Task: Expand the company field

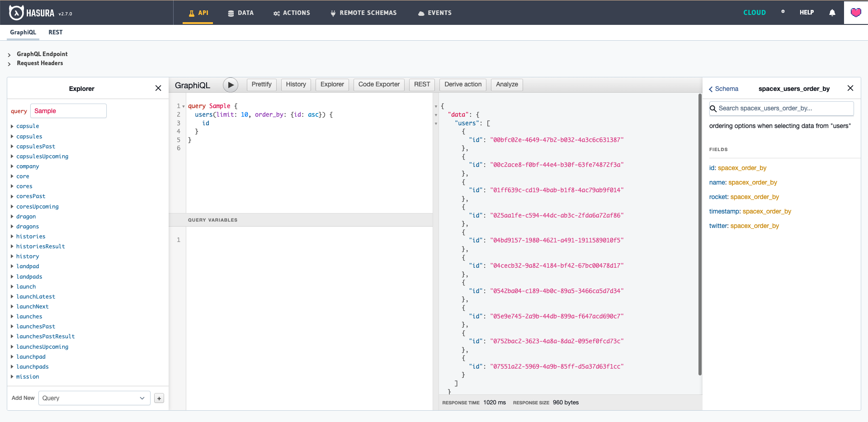Action: coord(25,166)
